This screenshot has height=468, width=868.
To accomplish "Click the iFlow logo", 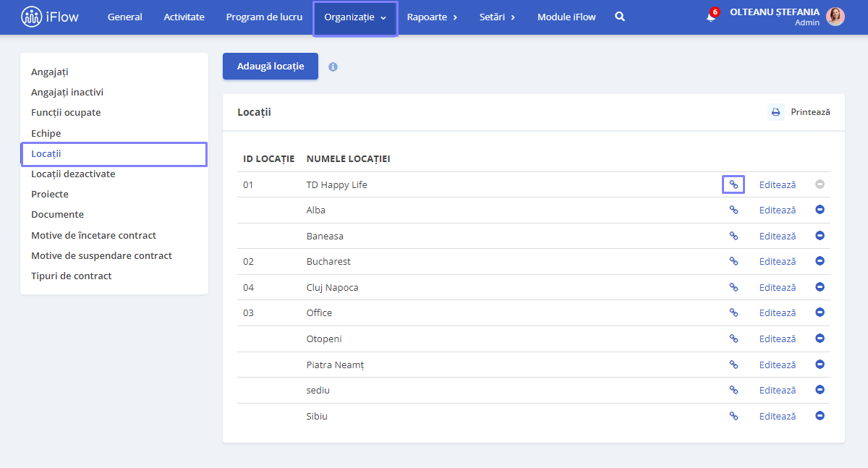I will point(50,17).
